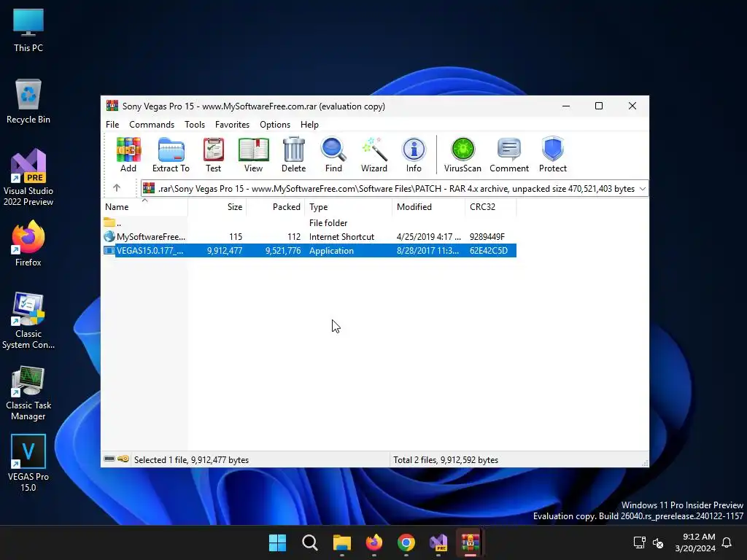This screenshot has height=560, width=747.
Task: Launch the Wizard wand tool
Action: (x=374, y=155)
